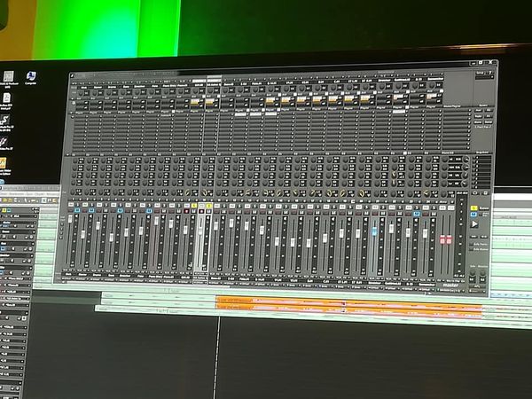Viewport: 532px width, 399px height.
Task: Click left knob at bottom of master section
Action: coord(473,273)
